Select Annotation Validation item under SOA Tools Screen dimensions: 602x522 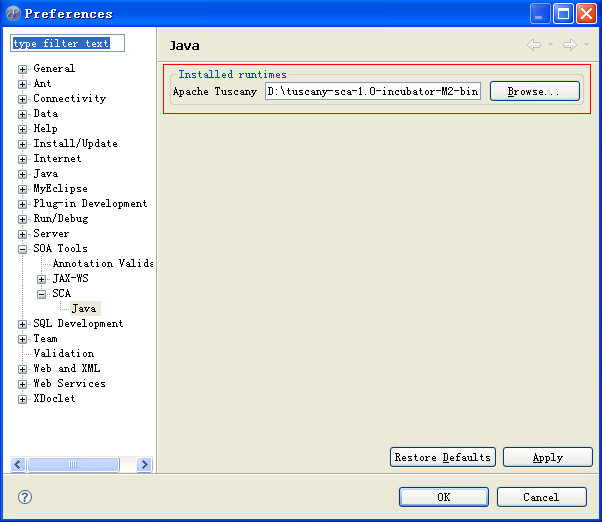103,263
